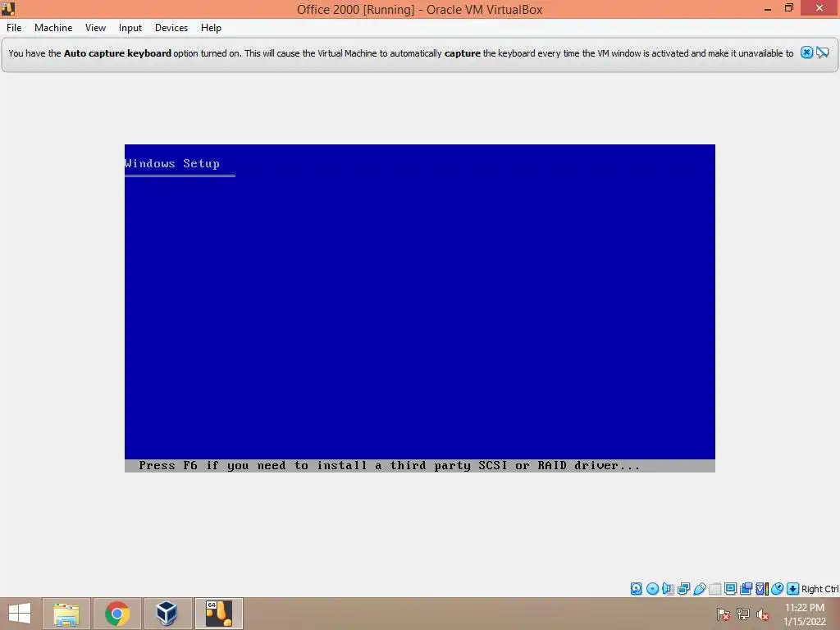Click the mouse integration status icon

click(x=777, y=589)
